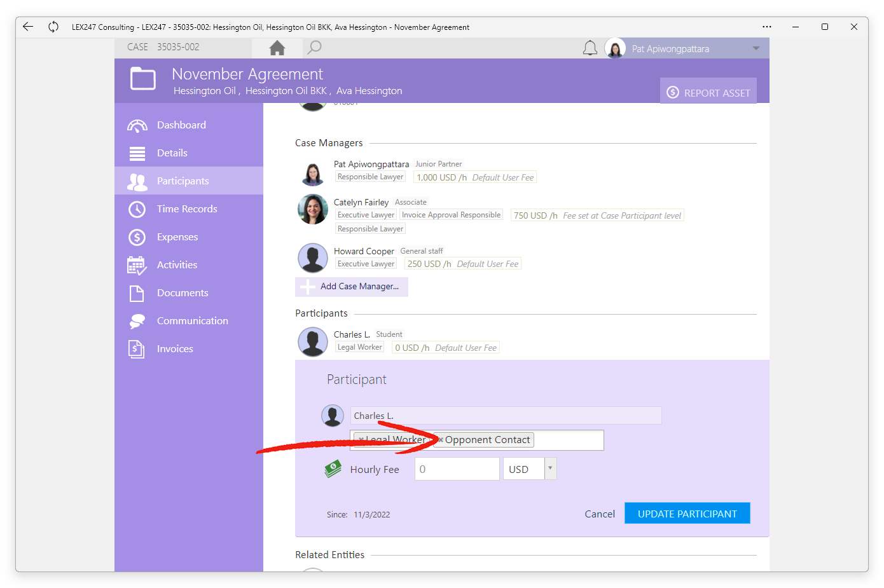Image resolution: width=884 pixels, height=588 pixels.
Task: Open the Documents section
Action: (189, 293)
